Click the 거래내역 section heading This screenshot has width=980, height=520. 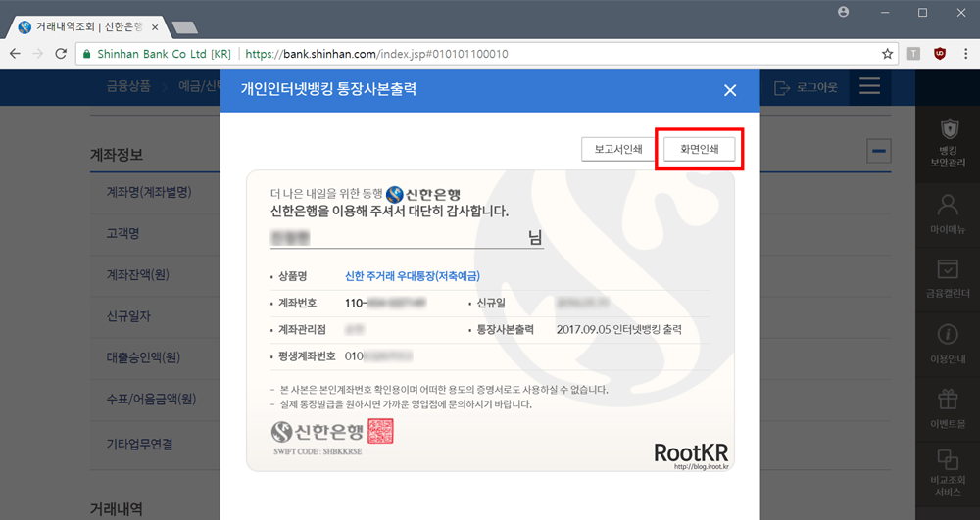(117, 508)
